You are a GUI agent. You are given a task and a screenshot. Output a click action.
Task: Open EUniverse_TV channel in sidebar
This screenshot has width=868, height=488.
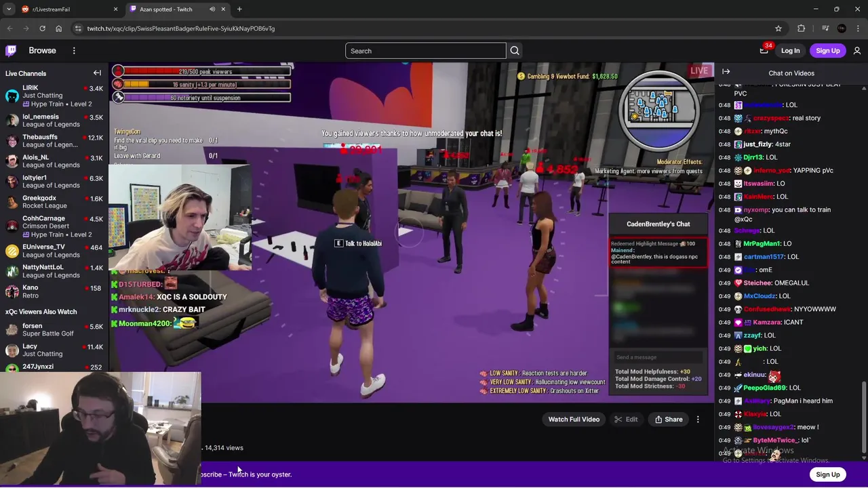54,251
